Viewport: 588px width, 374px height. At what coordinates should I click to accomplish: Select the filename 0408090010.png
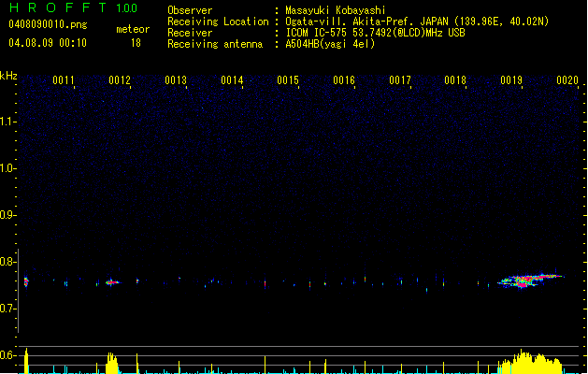[48, 24]
